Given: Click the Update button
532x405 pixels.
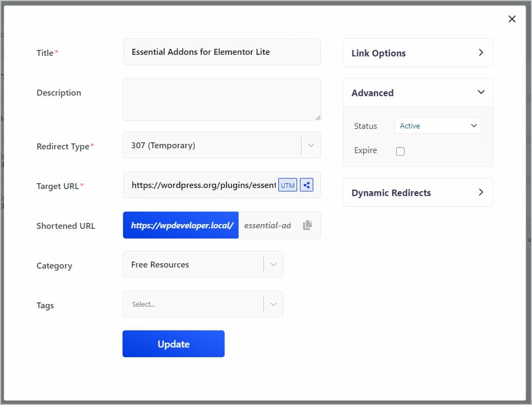Looking at the screenshot, I should (x=174, y=344).
